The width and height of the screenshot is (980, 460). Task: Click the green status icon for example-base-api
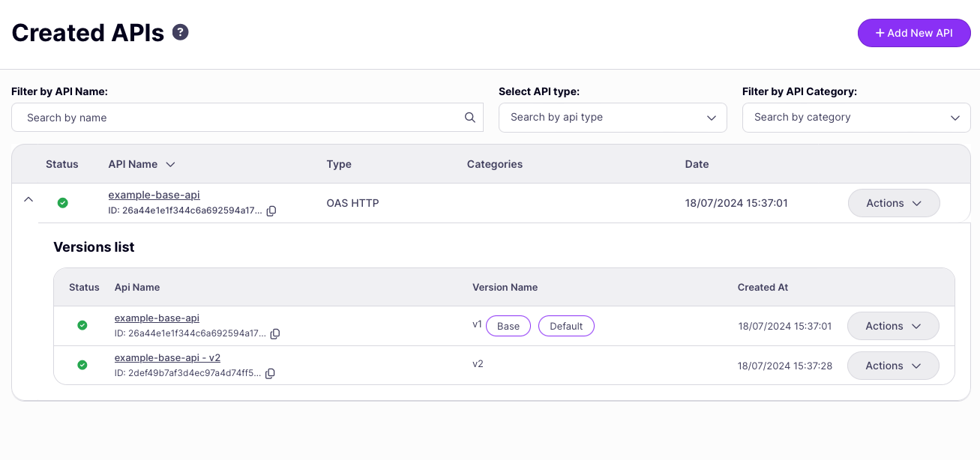(x=62, y=202)
